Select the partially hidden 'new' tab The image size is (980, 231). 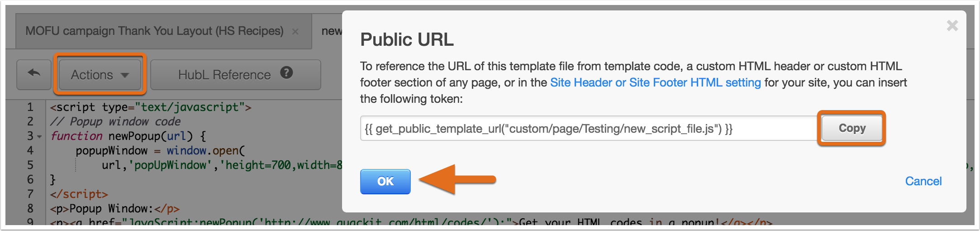[x=331, y=31]
